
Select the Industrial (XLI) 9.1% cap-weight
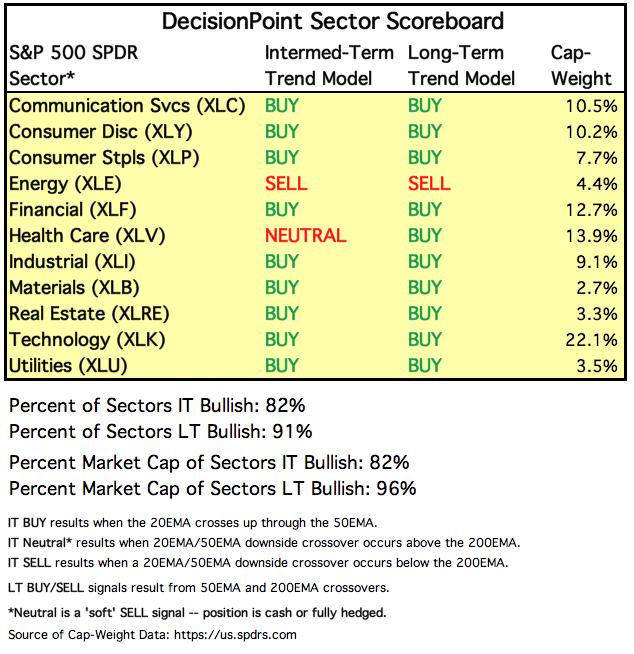click(597, 262)
